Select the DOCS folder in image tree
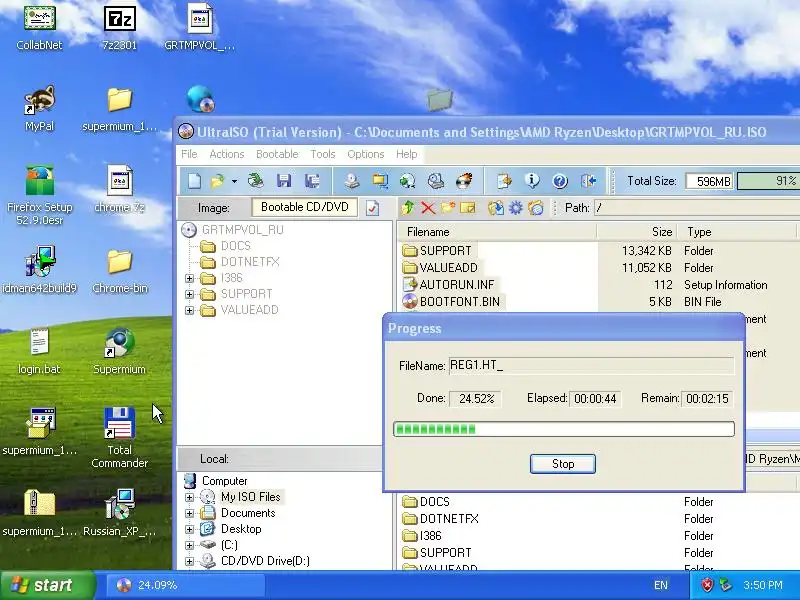 [236, 246]
